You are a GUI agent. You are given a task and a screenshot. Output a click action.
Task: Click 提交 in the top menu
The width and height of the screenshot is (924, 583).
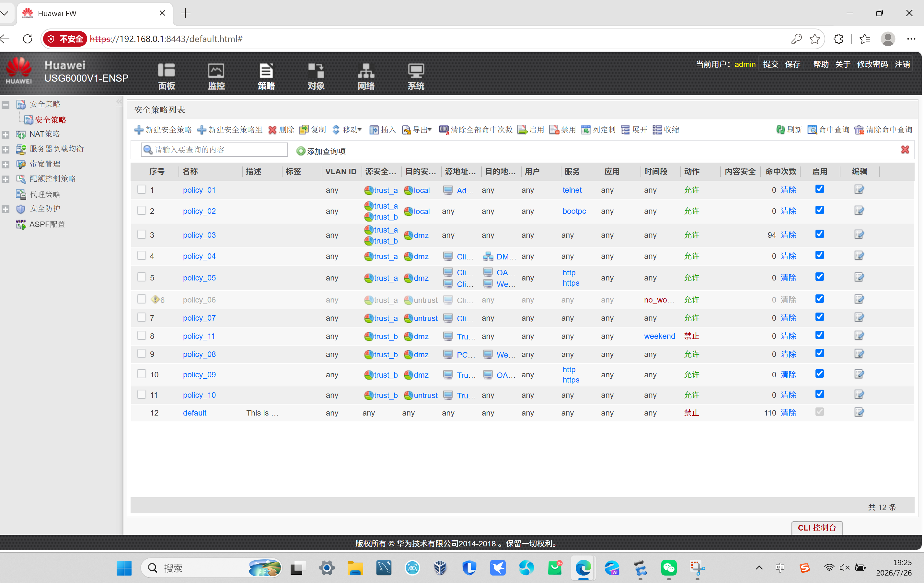coord(770,64)
